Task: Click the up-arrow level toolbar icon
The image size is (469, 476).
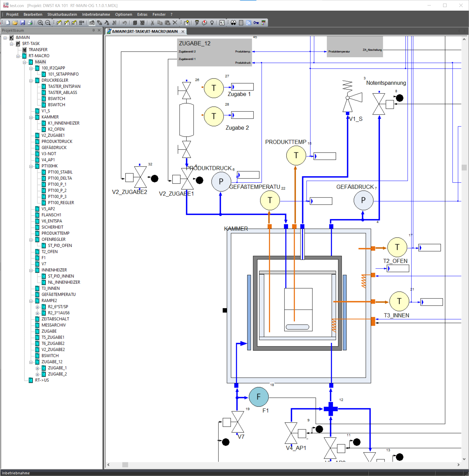Action: (x=222, y=23)
